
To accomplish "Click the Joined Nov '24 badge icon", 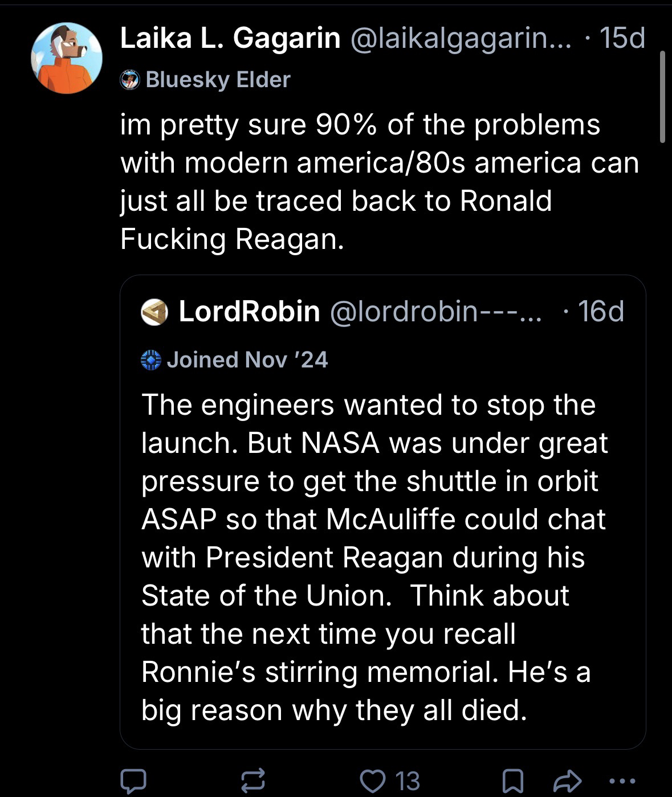I will [x=152, y=359].
